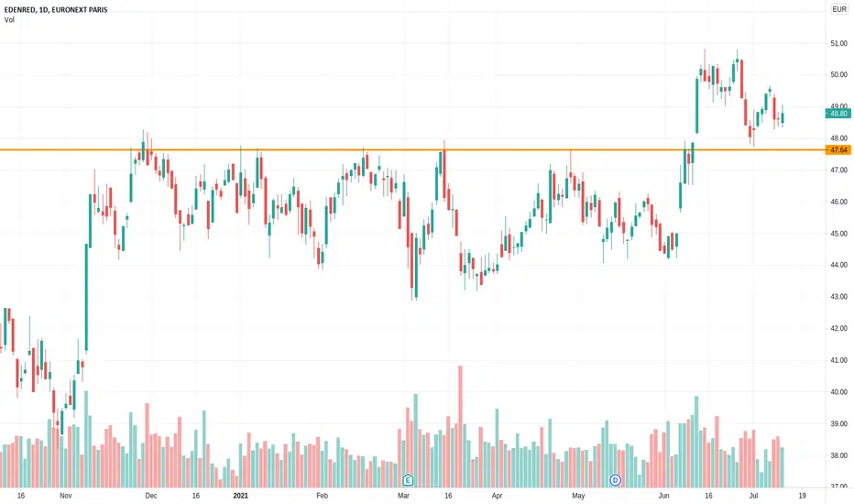Screen dimensions: 854x504
Task: Click the EDENRED, 1D, EURONEXT PARIS title
Action: 56,10
